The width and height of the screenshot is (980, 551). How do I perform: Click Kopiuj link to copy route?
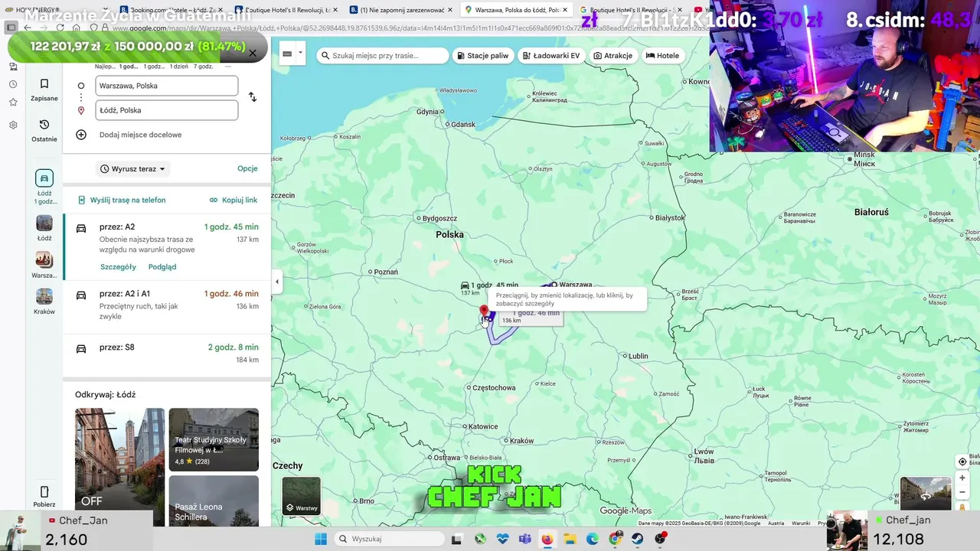(x=234, y=200)
